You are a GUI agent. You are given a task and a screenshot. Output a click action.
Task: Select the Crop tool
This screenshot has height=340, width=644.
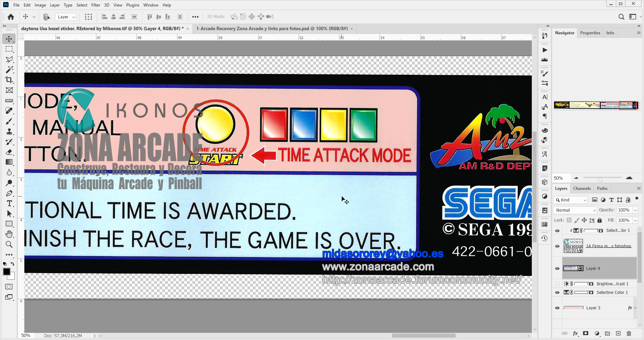click(9, 80)
